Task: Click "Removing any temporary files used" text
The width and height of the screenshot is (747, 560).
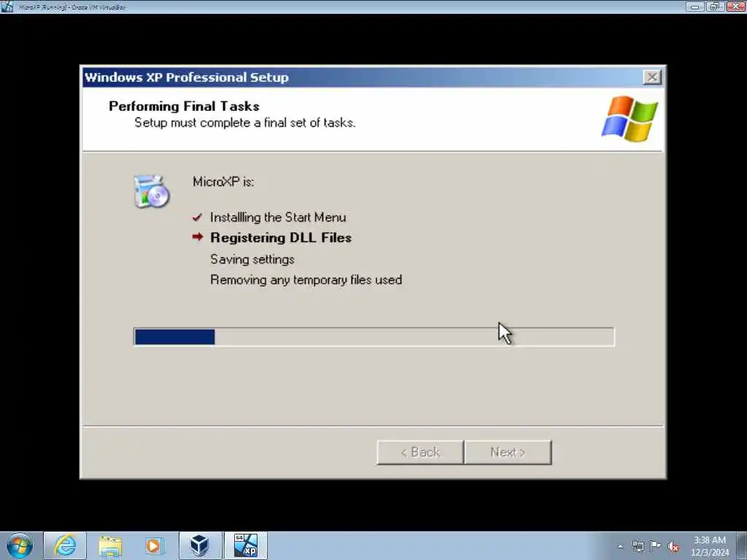Action: [x=306, y=280]
